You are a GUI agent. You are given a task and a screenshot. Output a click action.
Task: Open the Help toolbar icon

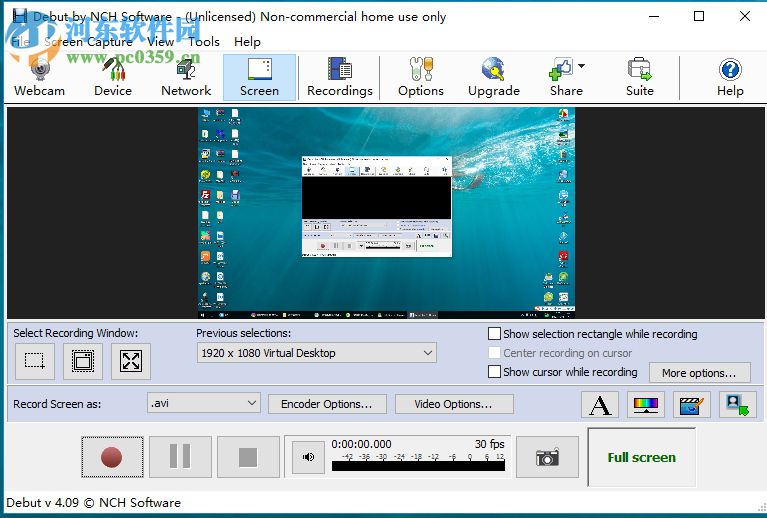point(730,77)
